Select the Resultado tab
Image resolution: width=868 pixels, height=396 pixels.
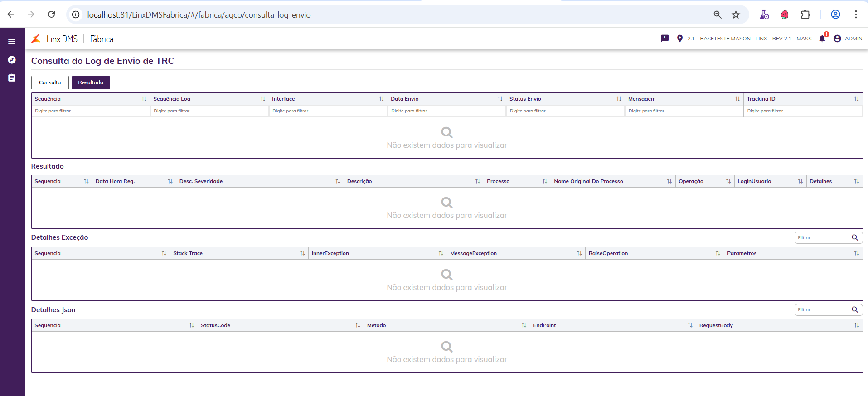(91, 82)
